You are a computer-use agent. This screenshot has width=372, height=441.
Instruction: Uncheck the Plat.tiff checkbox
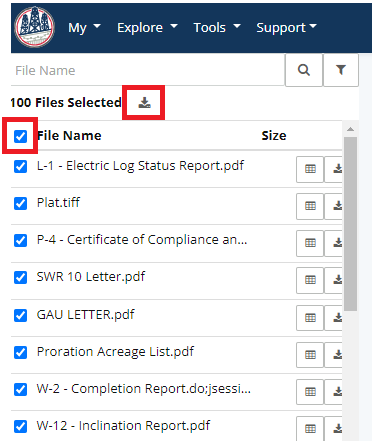[x=20, y=203]
